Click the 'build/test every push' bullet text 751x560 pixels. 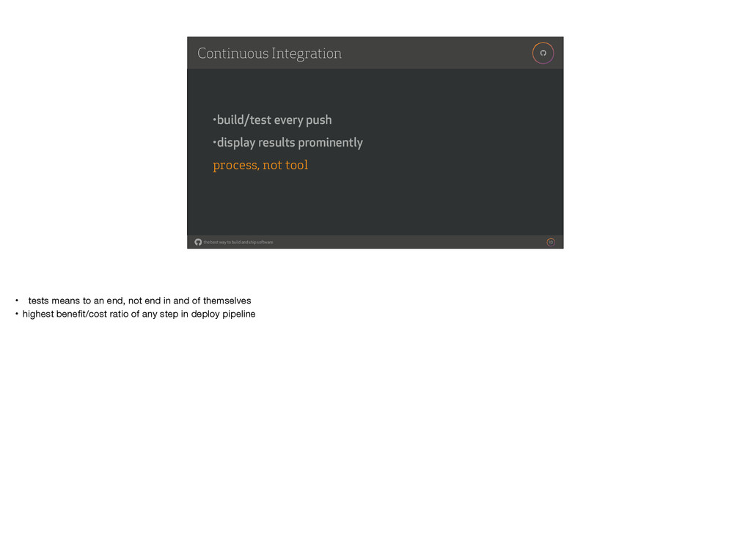pos(274,119)
